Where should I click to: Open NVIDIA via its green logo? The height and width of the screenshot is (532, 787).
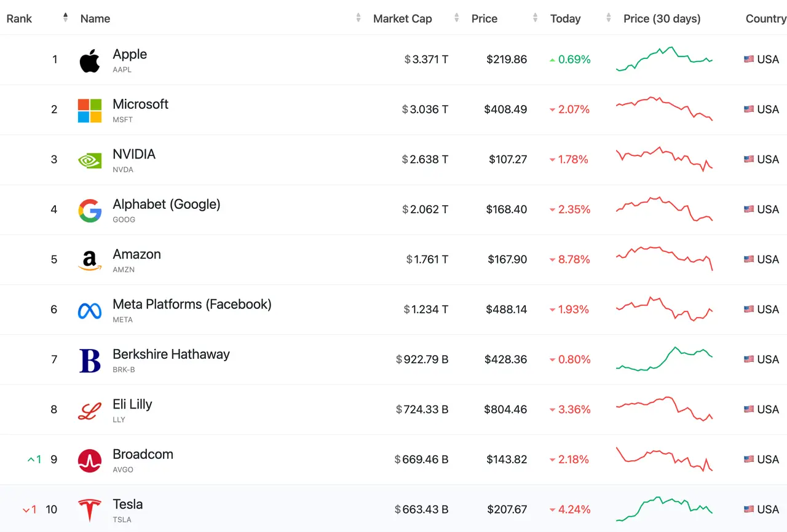click(90, 160)
